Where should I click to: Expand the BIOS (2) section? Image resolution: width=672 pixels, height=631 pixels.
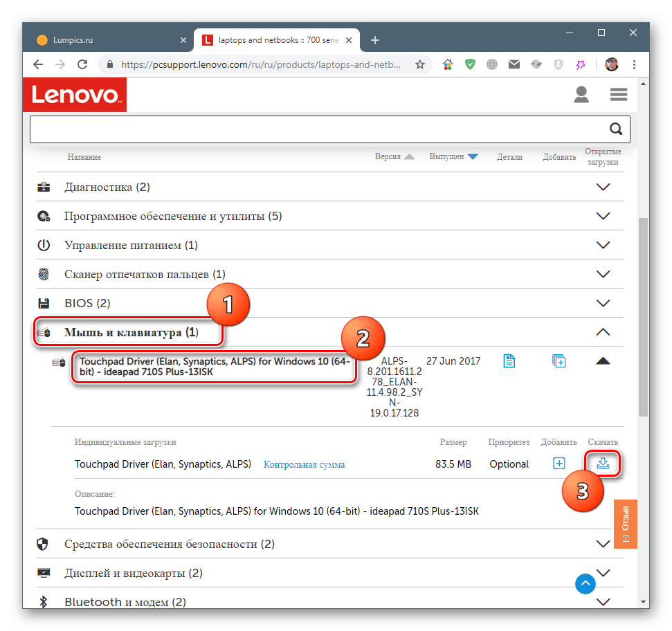tap(603, 303)
